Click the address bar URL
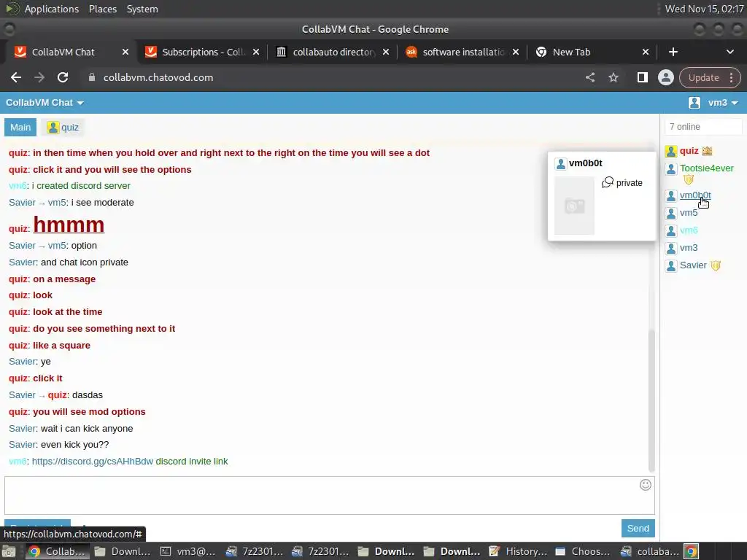The height and width of the screenshot is (560, 747). tap(158, 77)
